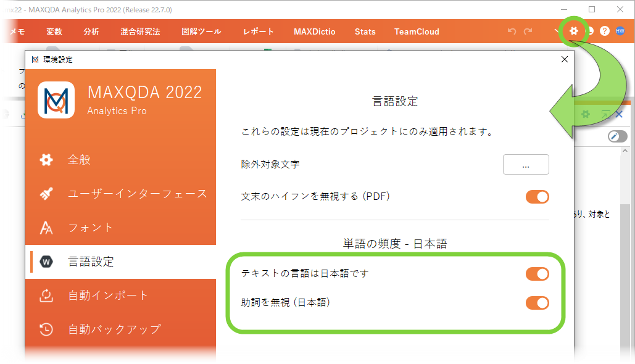This screenshot has height=364, width=635.
Task: Toggle the pencil edit mode switch
Action: [618, 136]
